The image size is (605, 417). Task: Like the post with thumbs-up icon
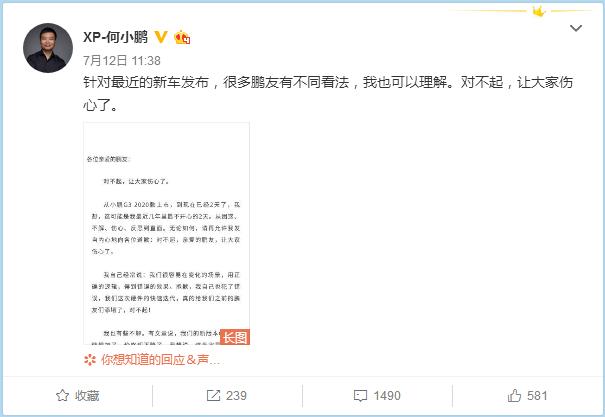[514, 395]
